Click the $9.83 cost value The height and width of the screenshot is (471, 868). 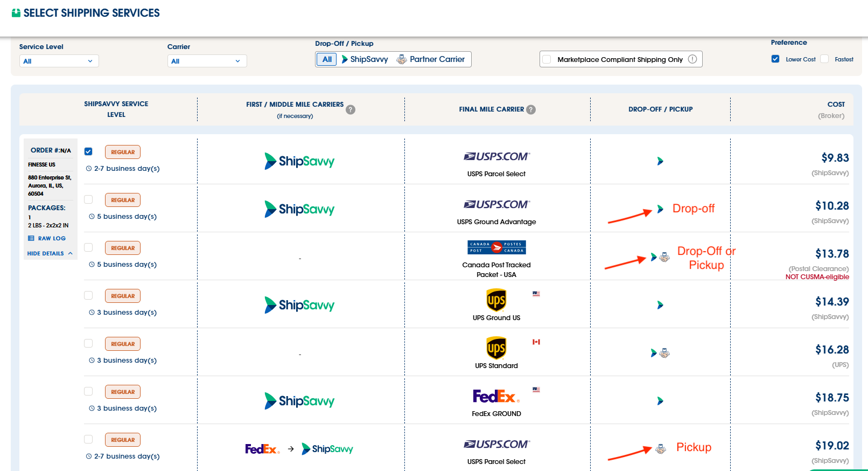point(835,158)
